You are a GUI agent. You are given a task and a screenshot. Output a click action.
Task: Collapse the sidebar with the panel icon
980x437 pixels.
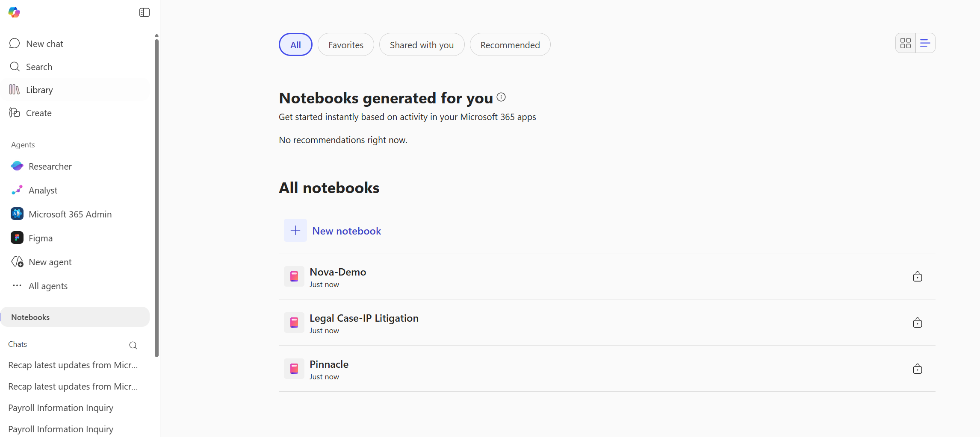[x=144, y=12]
